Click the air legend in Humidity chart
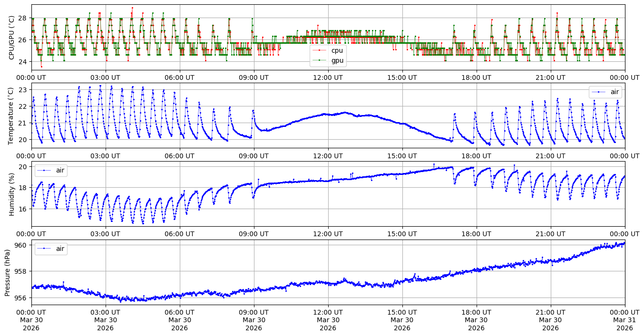The width and height of the screenshot is (644, 336). (x=51, y=170)
